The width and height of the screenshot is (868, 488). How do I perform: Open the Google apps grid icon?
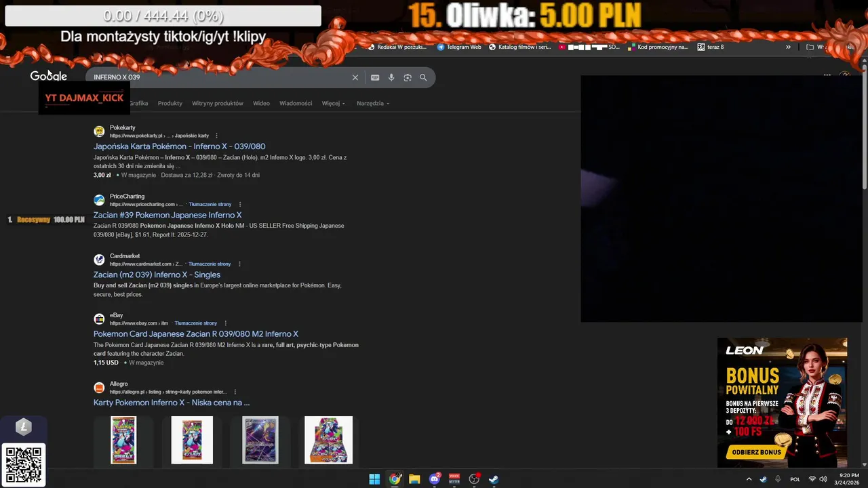click(x=827, y=75)
